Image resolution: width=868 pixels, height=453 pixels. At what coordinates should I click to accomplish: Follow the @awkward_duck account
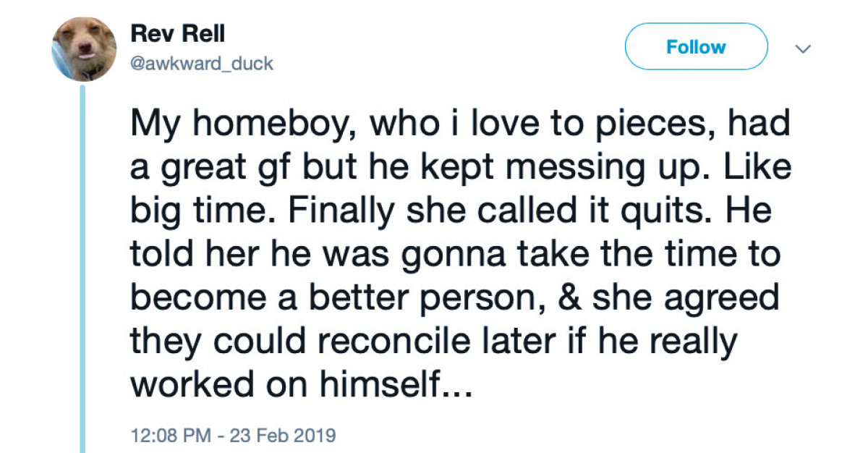click(x=695, y=46)
